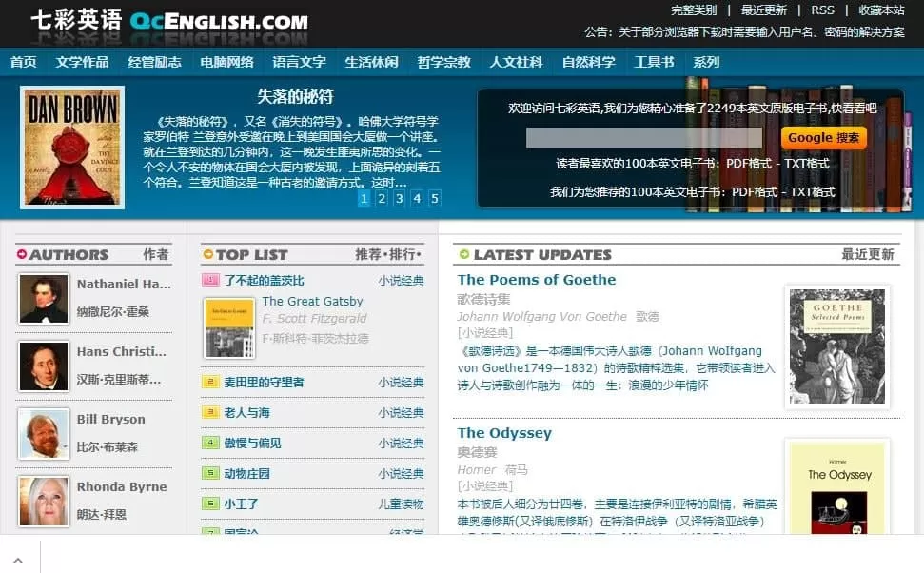Click Nathaniel Hawthorne's author portrait

pos(44,299)
